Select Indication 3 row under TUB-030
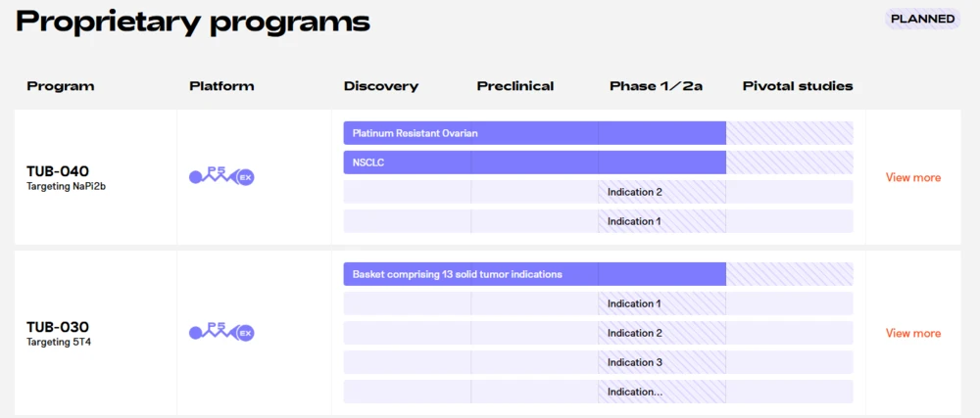The image size is (980, 418). coord(634,362)
